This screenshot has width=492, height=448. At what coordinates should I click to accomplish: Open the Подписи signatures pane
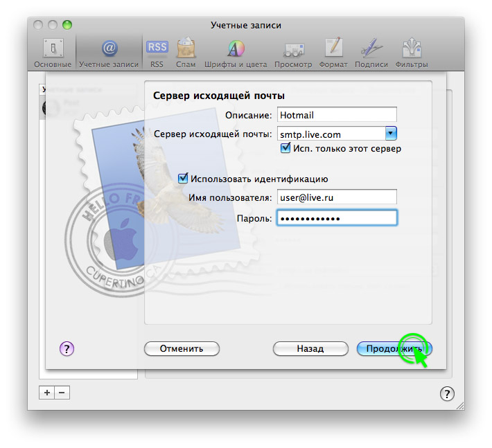(x=371, y=52)
